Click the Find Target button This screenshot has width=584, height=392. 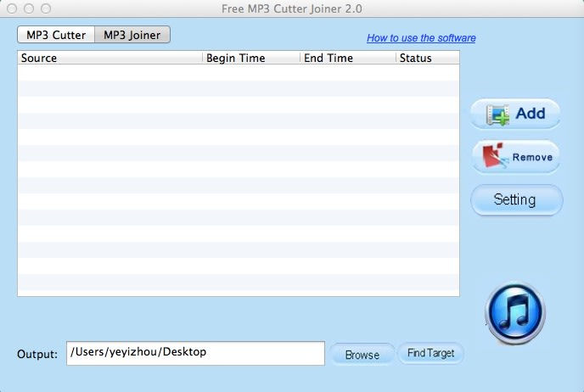pos(430,353)
